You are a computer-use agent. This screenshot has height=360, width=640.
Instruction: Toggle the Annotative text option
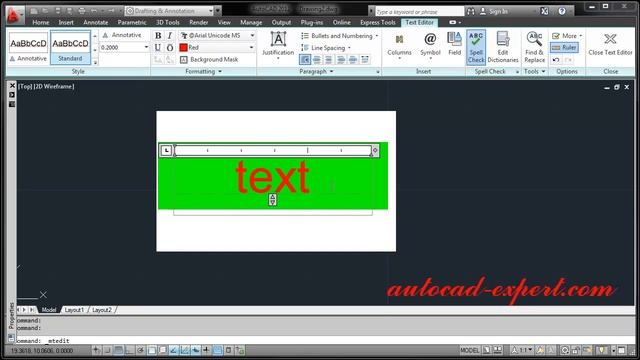122,35
